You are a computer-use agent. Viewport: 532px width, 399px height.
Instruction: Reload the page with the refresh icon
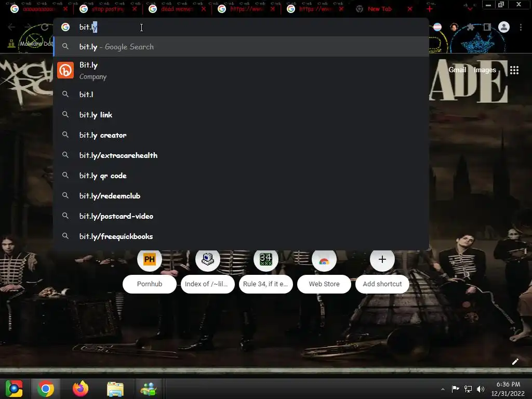pos(45,27)
